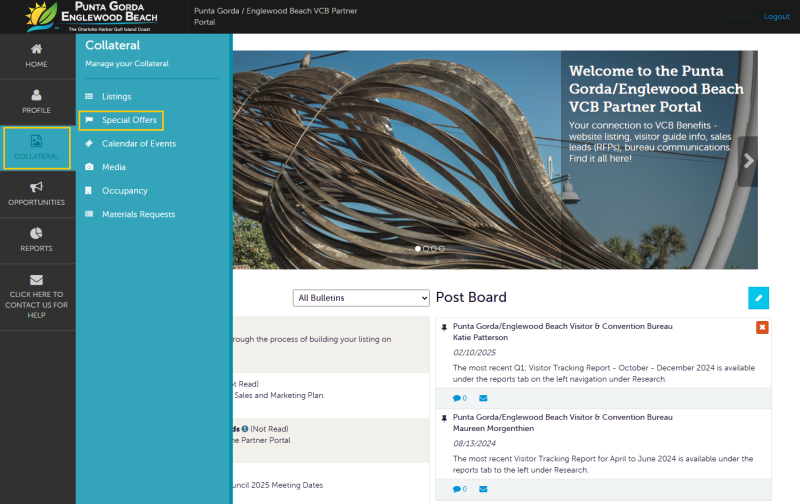Click the Logout link
The image size is (800, 504).
(x=777, y=16)
